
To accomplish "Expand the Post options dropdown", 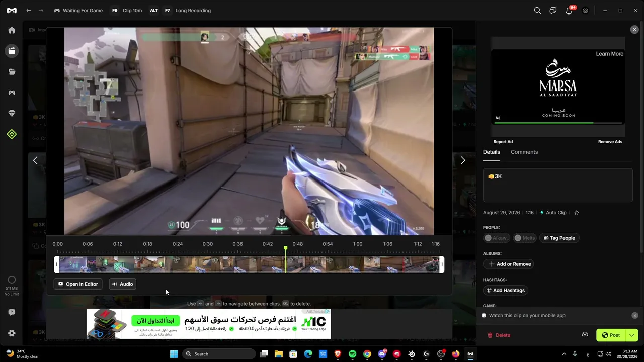I will point(631,335).
